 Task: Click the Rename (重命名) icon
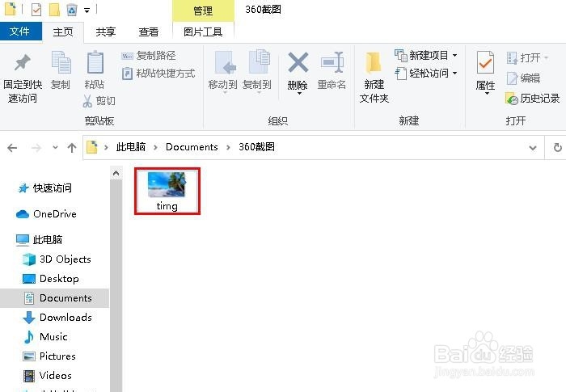pos(332,62)
